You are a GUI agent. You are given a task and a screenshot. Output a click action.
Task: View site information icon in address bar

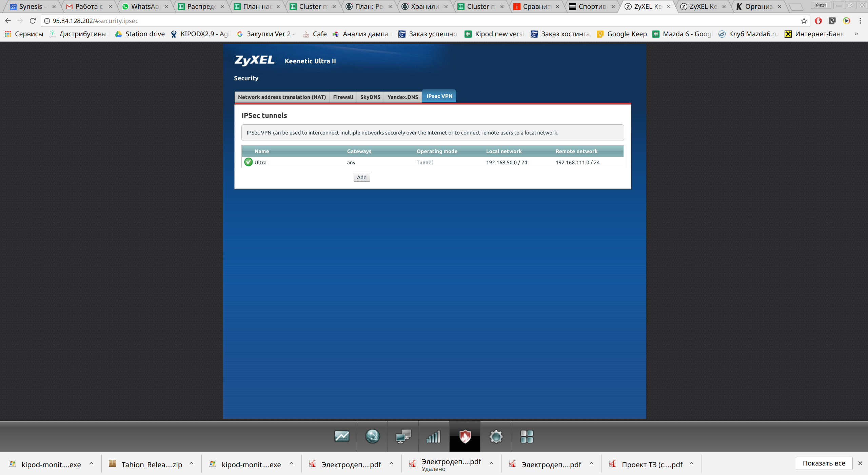(x=47, y=21)
